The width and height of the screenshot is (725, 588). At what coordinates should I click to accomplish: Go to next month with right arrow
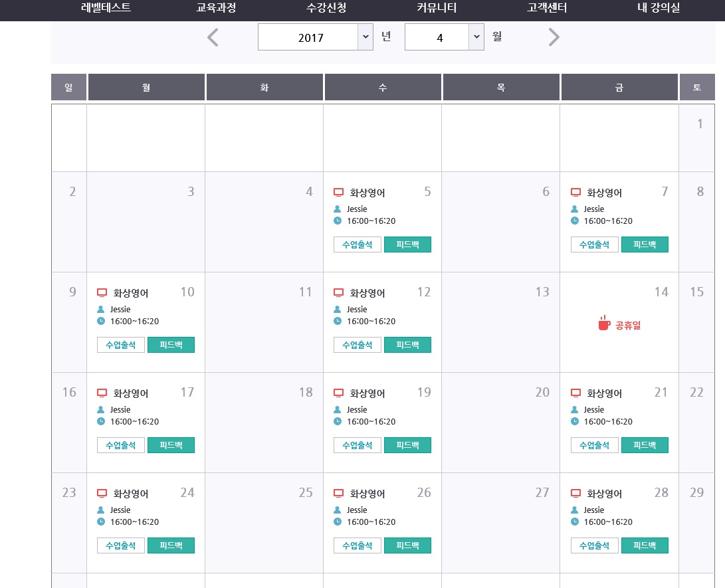coord(554,38)
